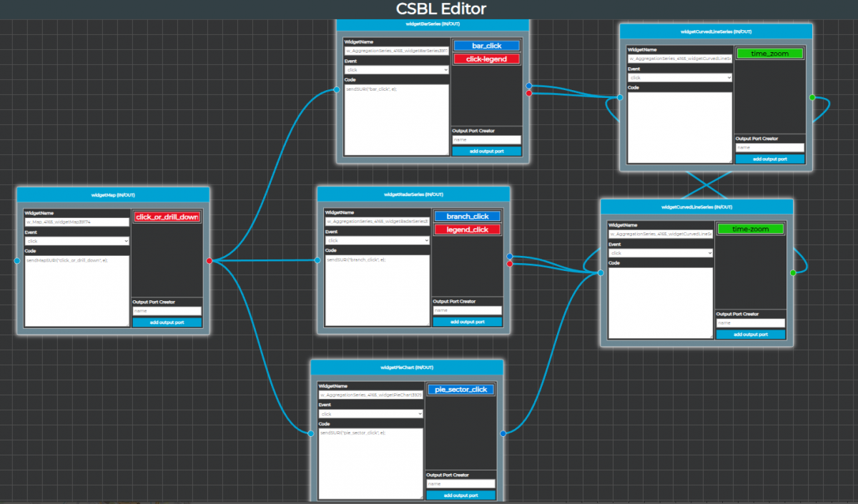Click add output port button in widgetMap

coord(167,322)
